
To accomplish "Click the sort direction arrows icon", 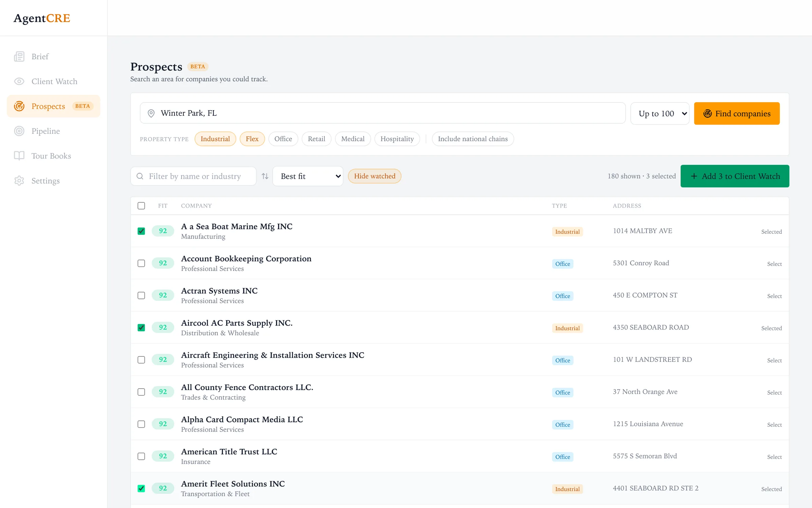I will 265,176.
